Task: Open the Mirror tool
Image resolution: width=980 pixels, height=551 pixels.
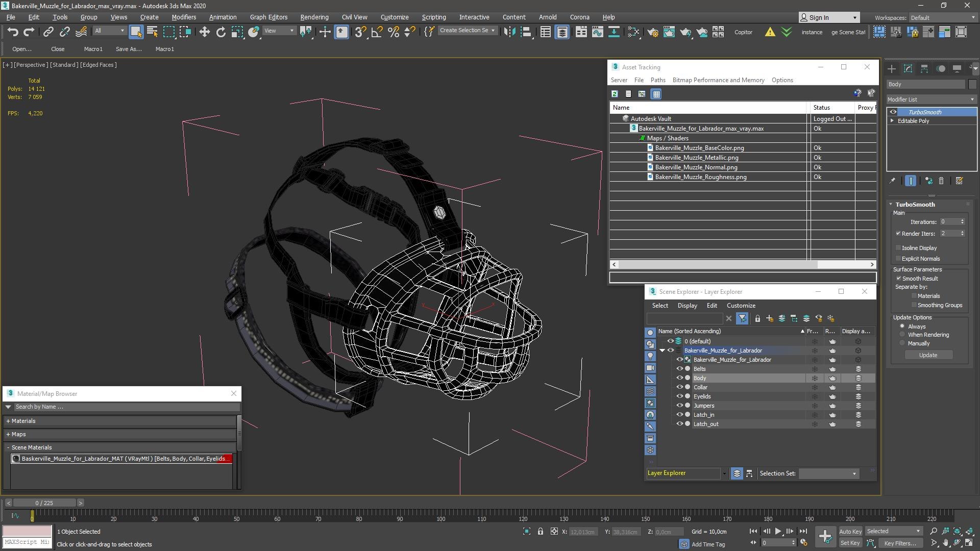Action: coord(509,32)
